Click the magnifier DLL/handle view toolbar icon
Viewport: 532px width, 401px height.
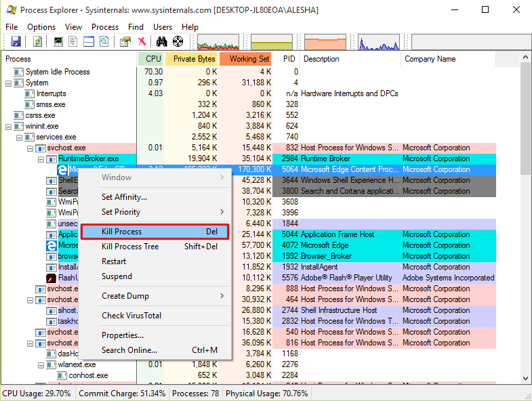point(104,41)
